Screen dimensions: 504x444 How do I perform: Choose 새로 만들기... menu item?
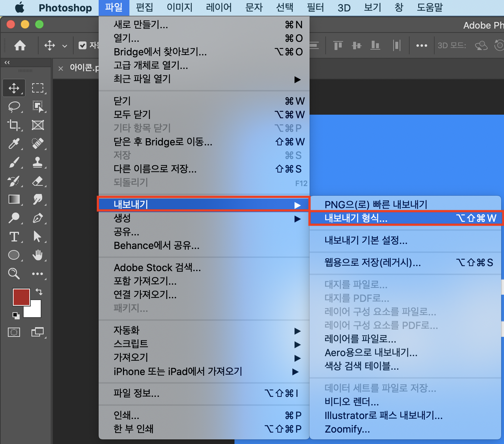point(204,25)
